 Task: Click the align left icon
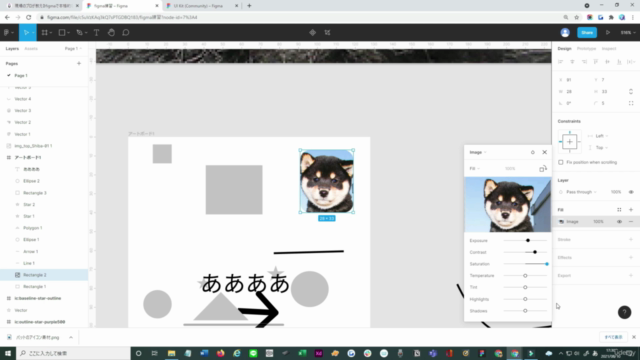560,62
